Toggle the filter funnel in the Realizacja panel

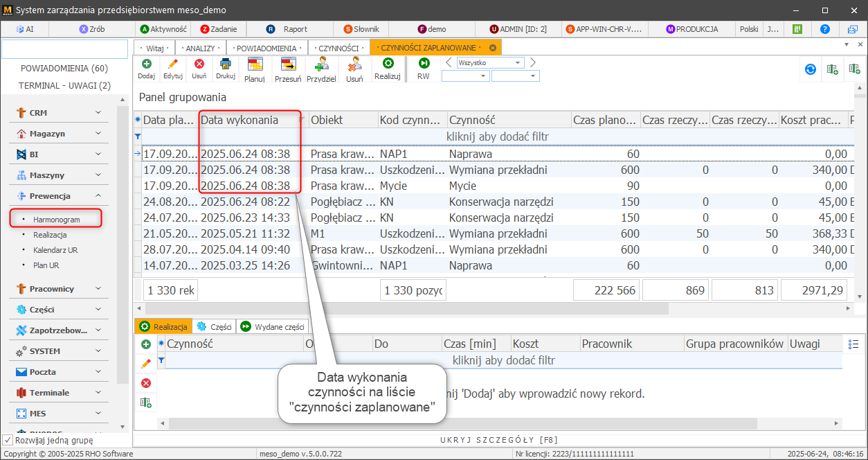click(x=160, y=361)
